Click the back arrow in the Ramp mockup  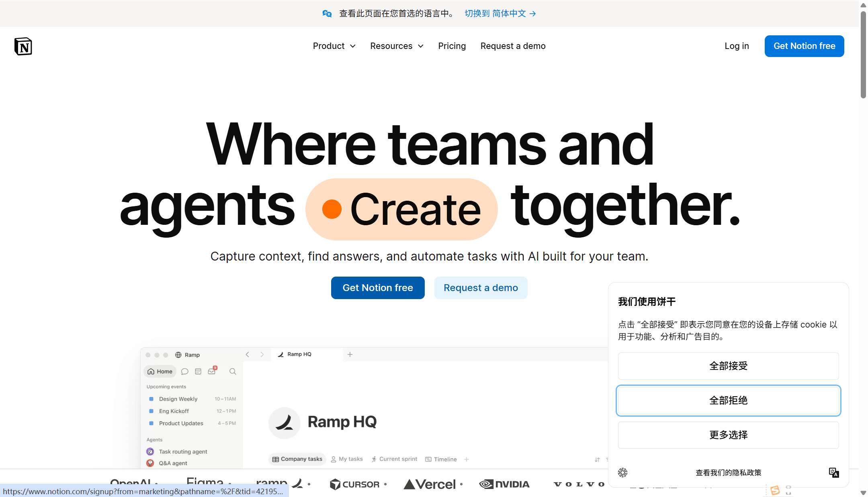pyautogui.click(x=248, y=354)
